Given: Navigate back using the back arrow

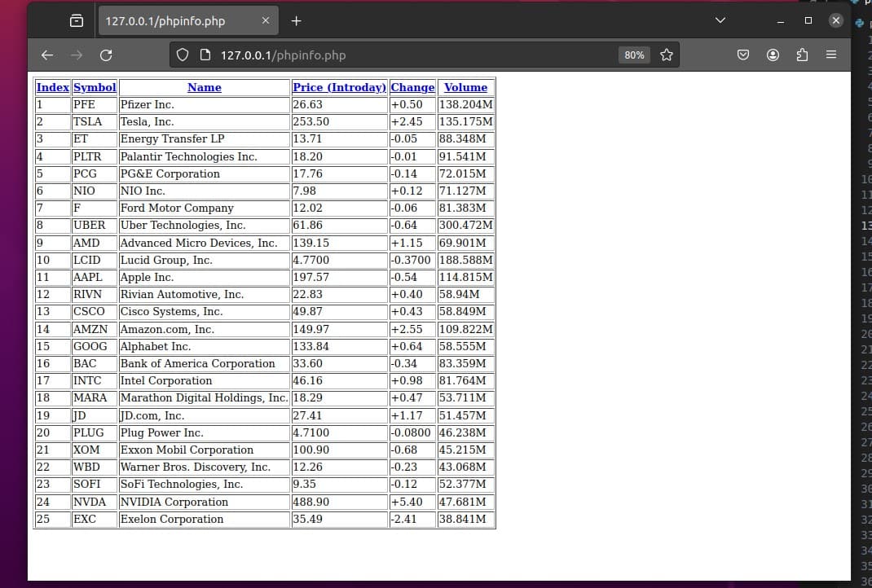Looking at the screenshot, I should [x=46, y=55].
